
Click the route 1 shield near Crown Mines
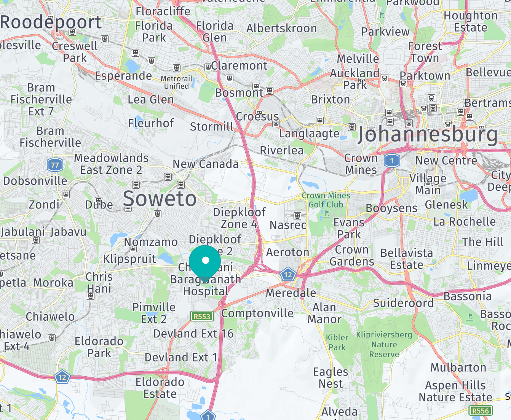(x=392, y=160)
